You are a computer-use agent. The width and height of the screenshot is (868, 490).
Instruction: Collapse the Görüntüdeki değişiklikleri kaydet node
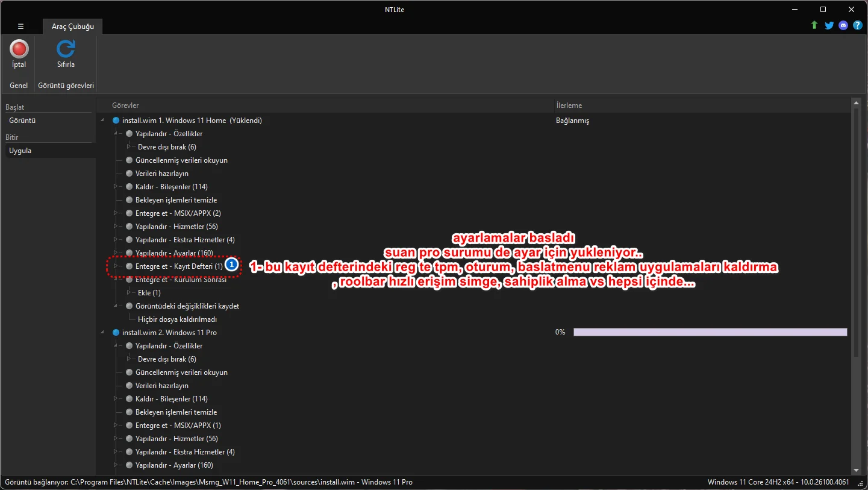click(116, 306)
